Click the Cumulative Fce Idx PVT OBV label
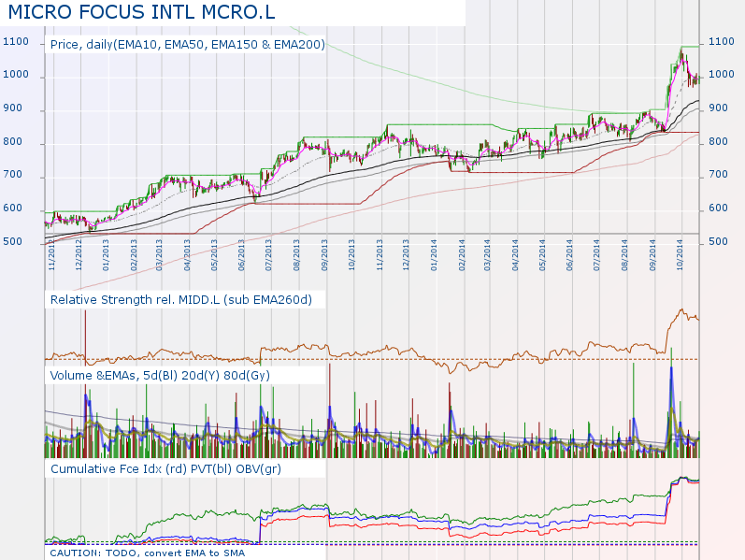 (x=165, y=469)
